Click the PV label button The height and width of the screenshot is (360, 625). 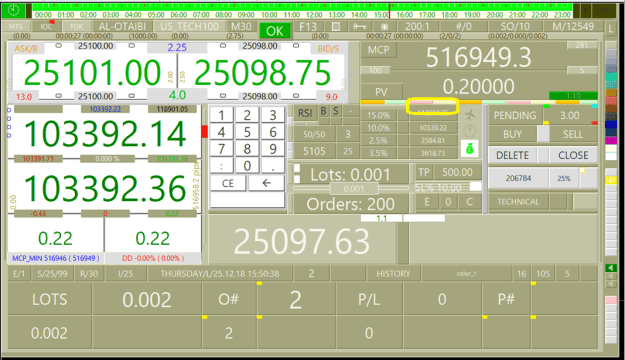[x=381, y=92]
